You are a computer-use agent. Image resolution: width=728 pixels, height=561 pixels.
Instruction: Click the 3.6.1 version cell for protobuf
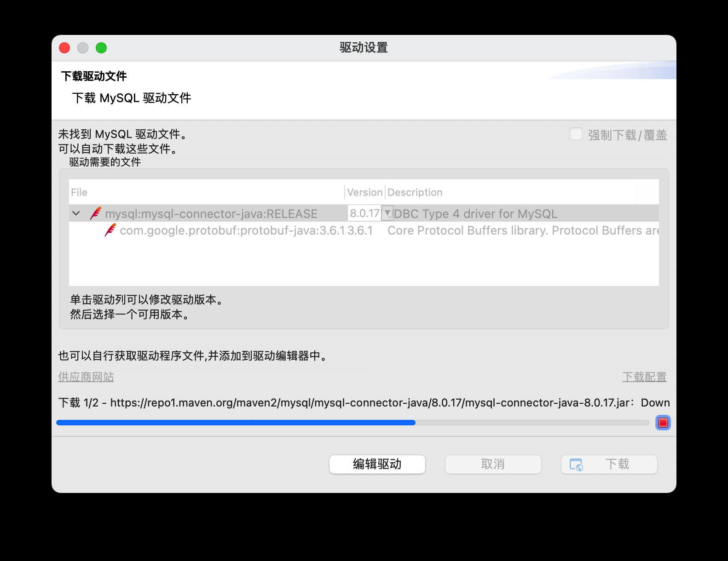[x=360, y=230]
